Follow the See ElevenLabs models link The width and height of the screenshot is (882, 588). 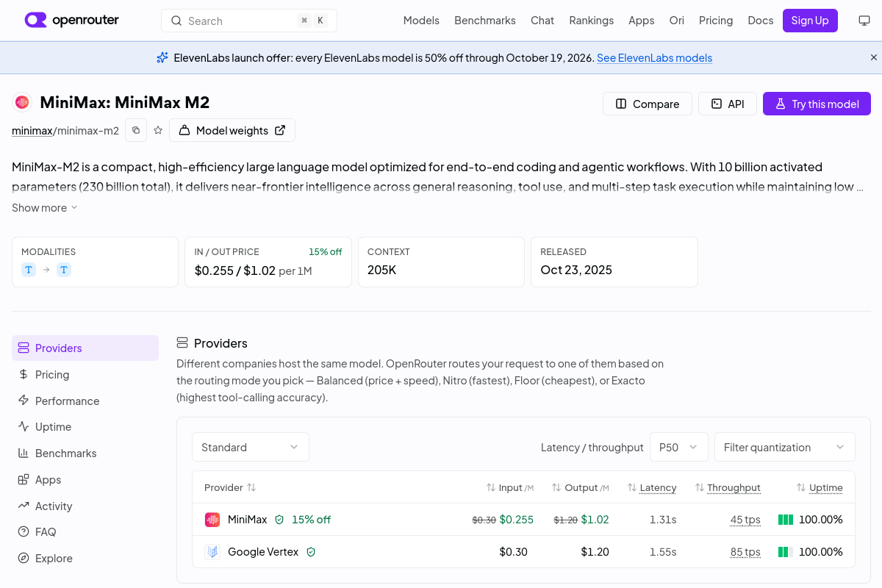[654, 58]
